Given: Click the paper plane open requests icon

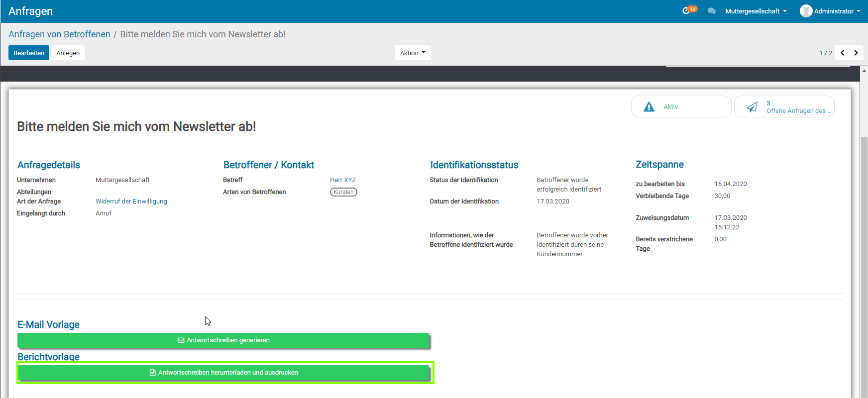Looking at the screenshot, I should pyautogui.click(x=752, y=107).
